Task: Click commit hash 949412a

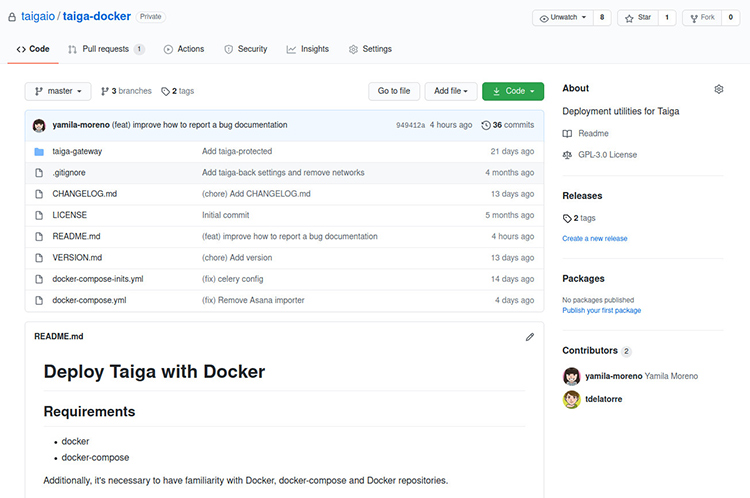Action: 410,126
